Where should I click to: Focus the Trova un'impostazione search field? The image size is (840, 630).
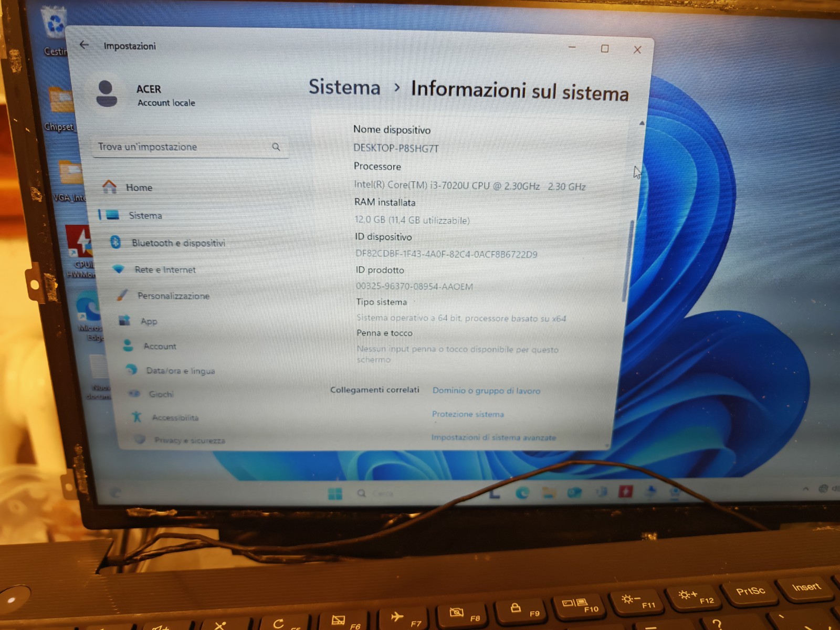click(190, 147)
